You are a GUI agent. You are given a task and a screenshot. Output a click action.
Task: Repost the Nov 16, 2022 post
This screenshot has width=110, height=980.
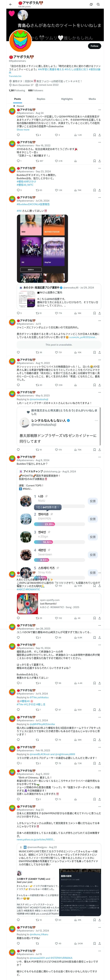click(37, 161)
